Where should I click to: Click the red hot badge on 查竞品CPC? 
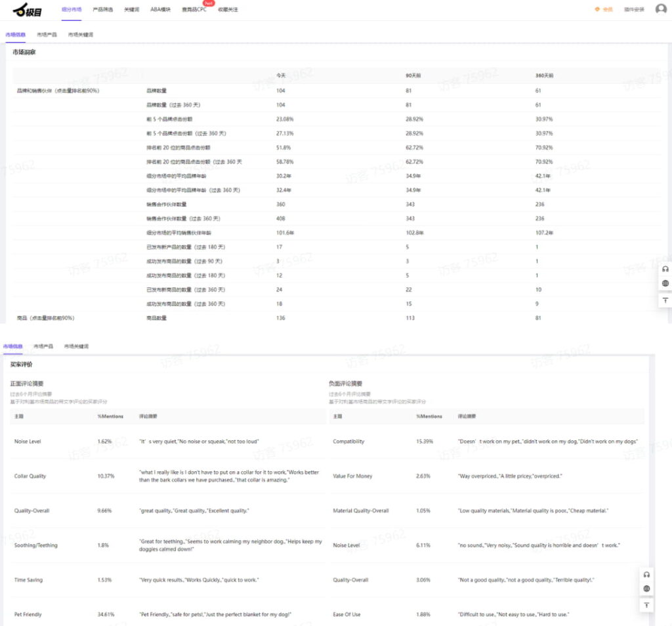(x=209, y=3)
